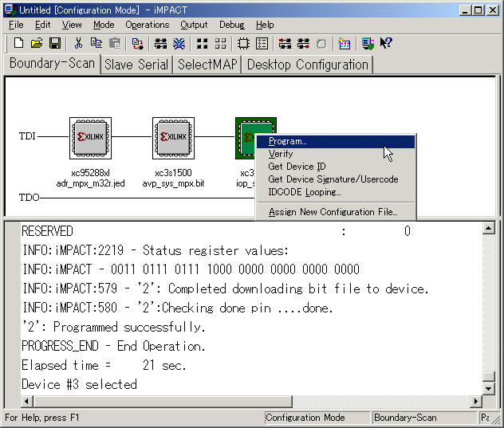Click the Configuration Mode status bar pane

tap(317, 418)
